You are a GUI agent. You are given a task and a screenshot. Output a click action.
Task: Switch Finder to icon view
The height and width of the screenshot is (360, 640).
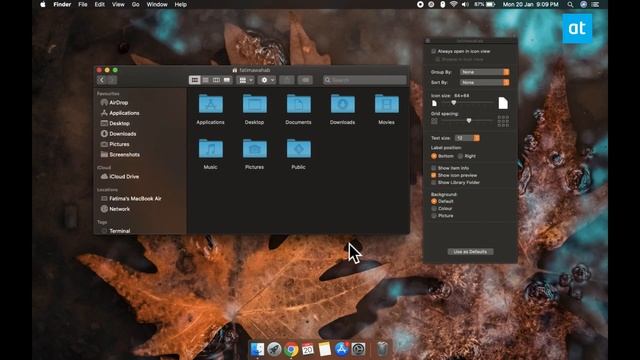[x=194, y=80]
